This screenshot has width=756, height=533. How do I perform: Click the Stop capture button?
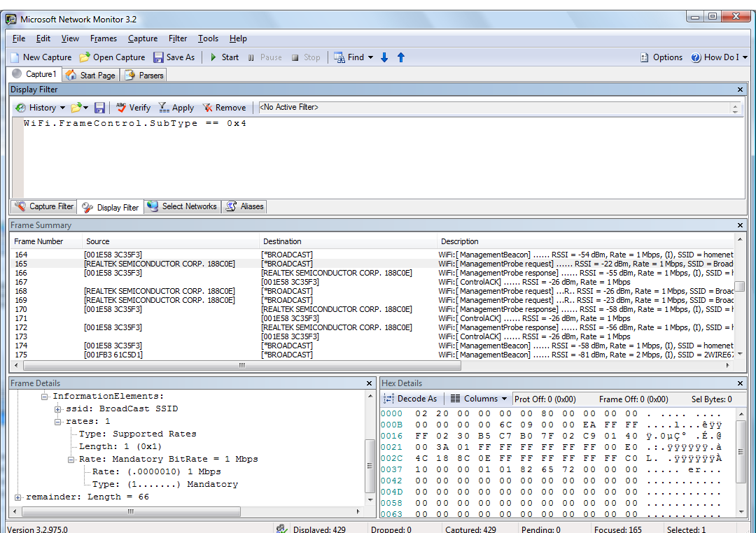click(306, 57)
